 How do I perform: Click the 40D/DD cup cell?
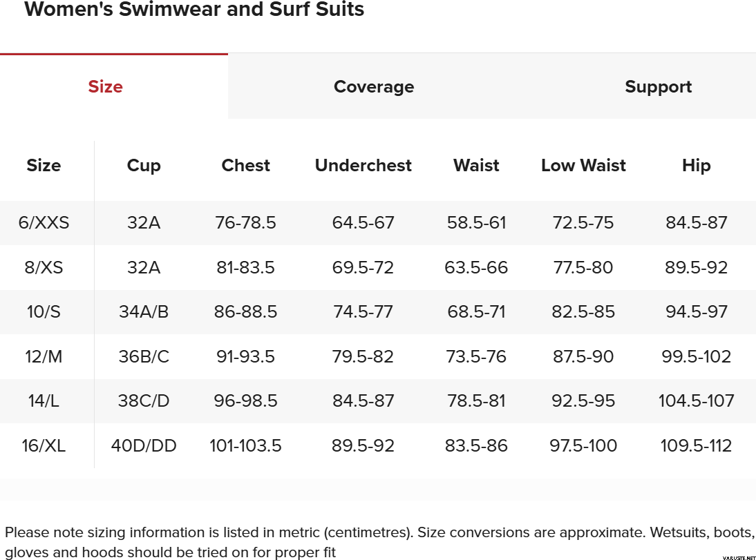point(144,446)
